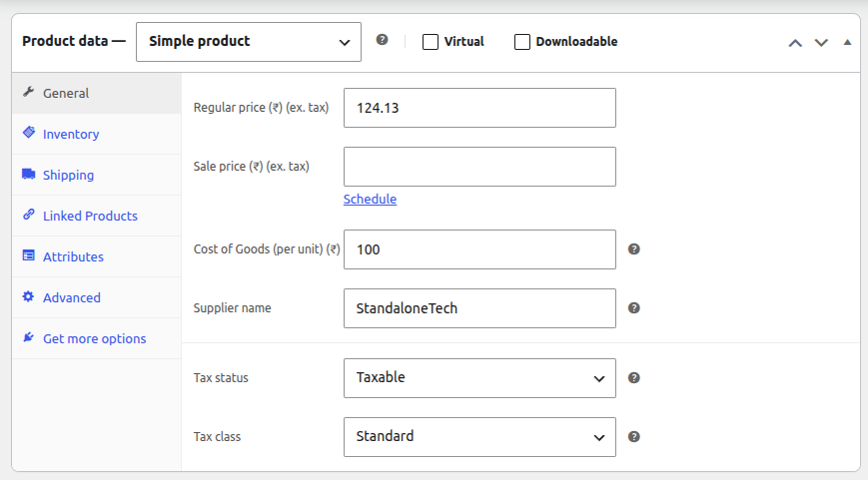Click the Supplier name input field
The height and width of the screenshot is (480, 868).
point(479,308)
